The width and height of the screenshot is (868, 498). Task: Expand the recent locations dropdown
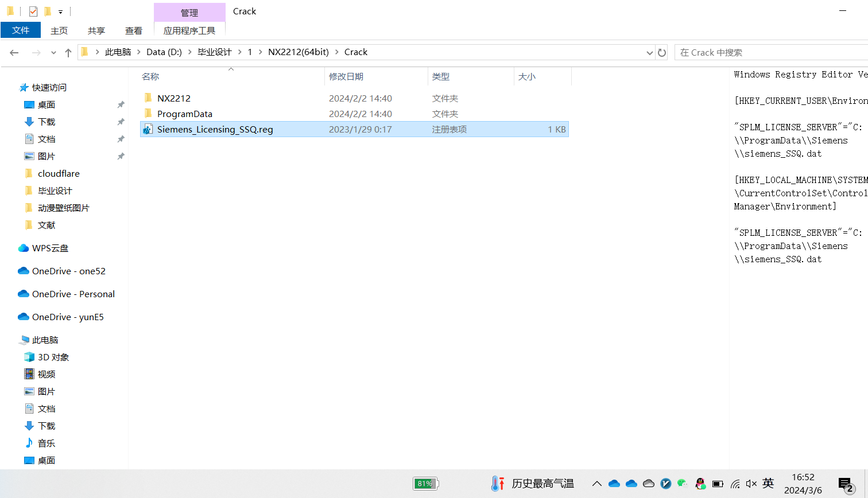pyautogui.click(x=53, y=53)
